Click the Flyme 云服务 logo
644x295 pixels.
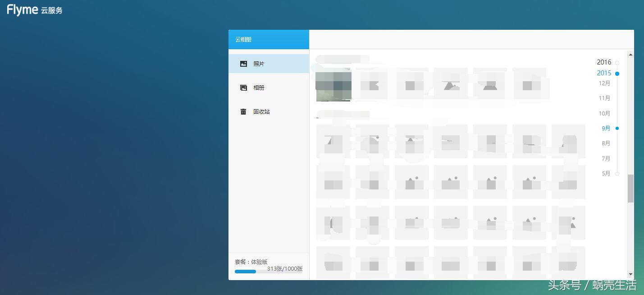[x=35, y=10]
